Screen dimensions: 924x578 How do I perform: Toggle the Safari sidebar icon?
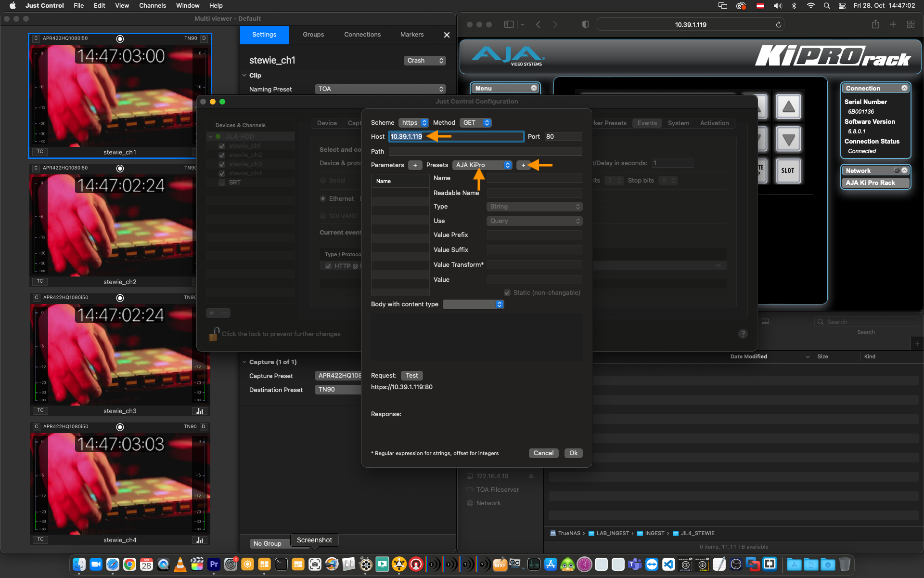pyautogui.click(x=509, y=25)
